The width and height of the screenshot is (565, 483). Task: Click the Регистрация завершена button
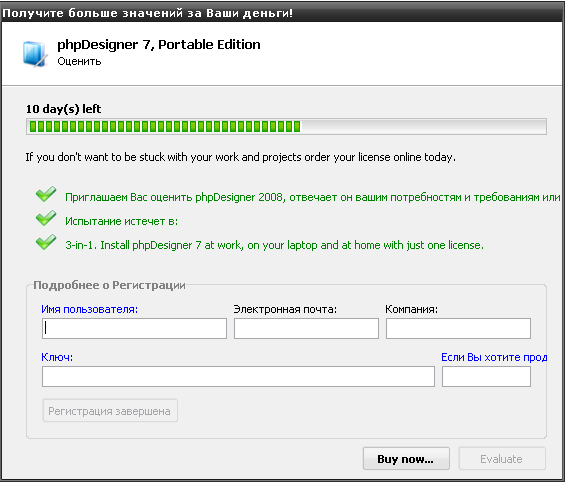tap(110, 411)
